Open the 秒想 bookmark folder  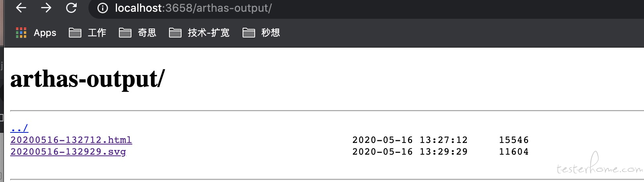click(x=261, y=33)
